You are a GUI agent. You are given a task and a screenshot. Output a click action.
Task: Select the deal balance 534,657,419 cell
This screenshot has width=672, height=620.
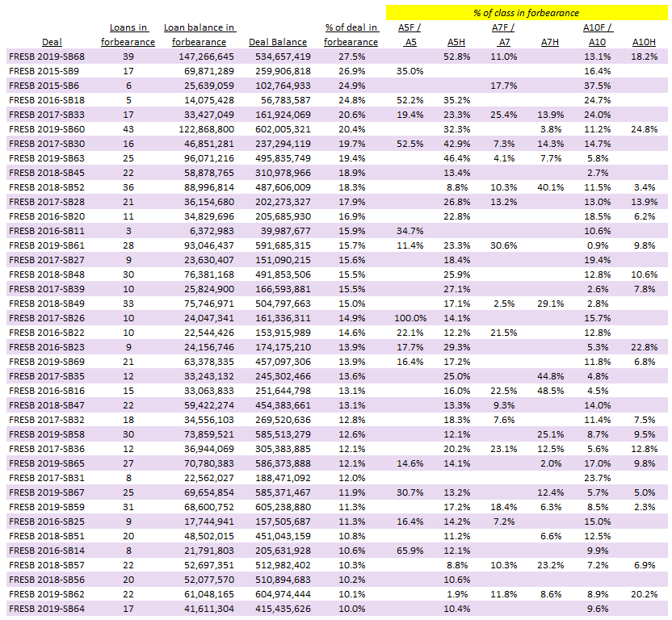click(279, 57)
